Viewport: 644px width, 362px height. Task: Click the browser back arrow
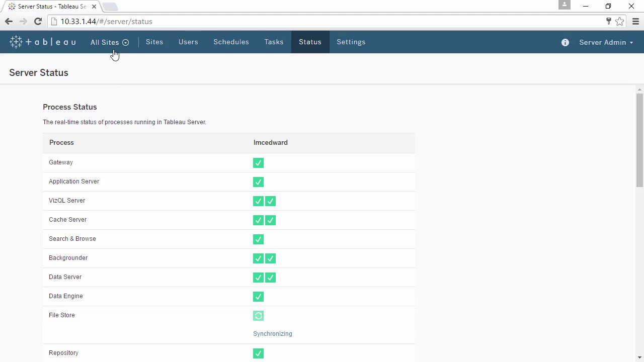(x=9, y=22)
